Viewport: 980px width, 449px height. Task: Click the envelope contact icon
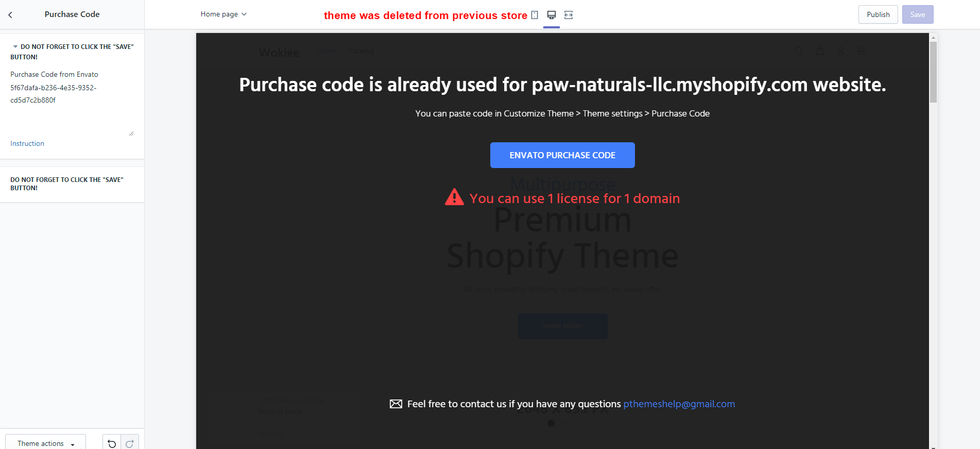pyautogui.click(x=396, y=404)
